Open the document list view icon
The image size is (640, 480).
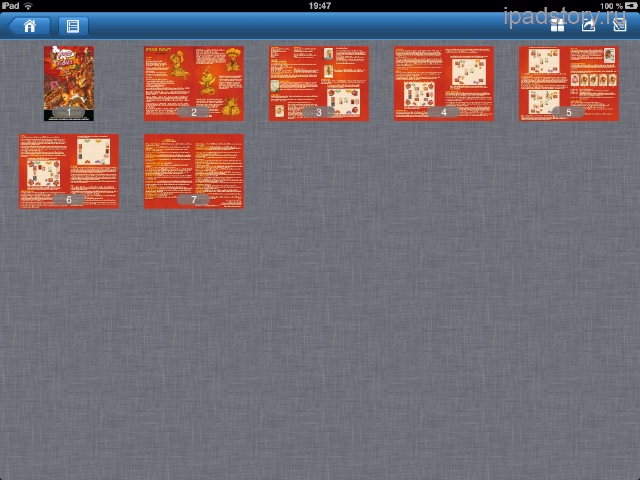73,26
